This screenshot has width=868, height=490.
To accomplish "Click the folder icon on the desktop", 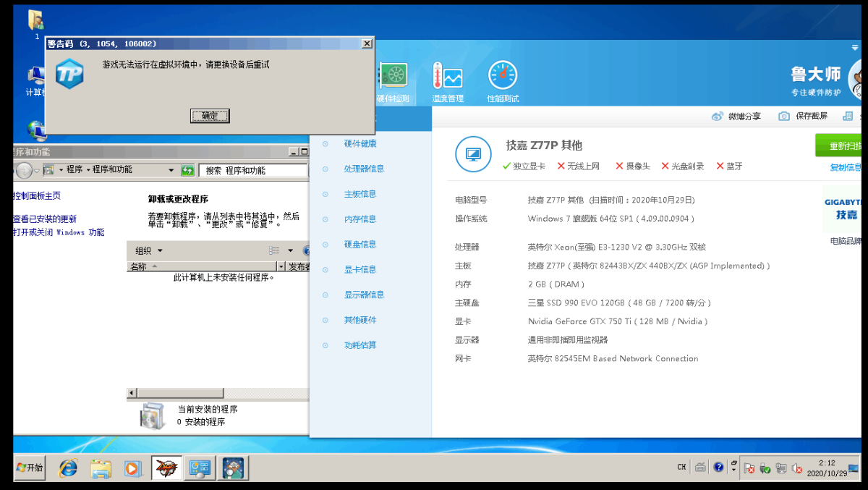I will (35, 20).
